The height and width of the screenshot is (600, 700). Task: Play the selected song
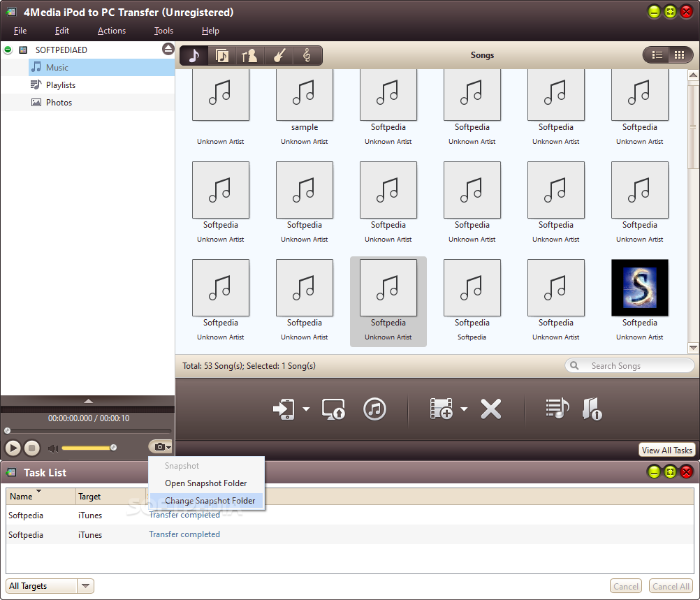click(x=13, y=448)
